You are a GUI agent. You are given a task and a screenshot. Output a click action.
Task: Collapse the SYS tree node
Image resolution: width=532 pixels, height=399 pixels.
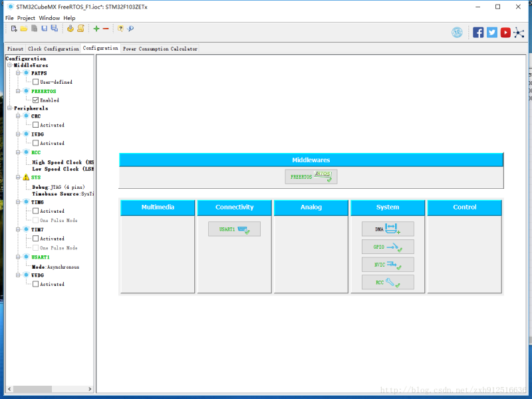pyautogui.click(x=18, y=177)
